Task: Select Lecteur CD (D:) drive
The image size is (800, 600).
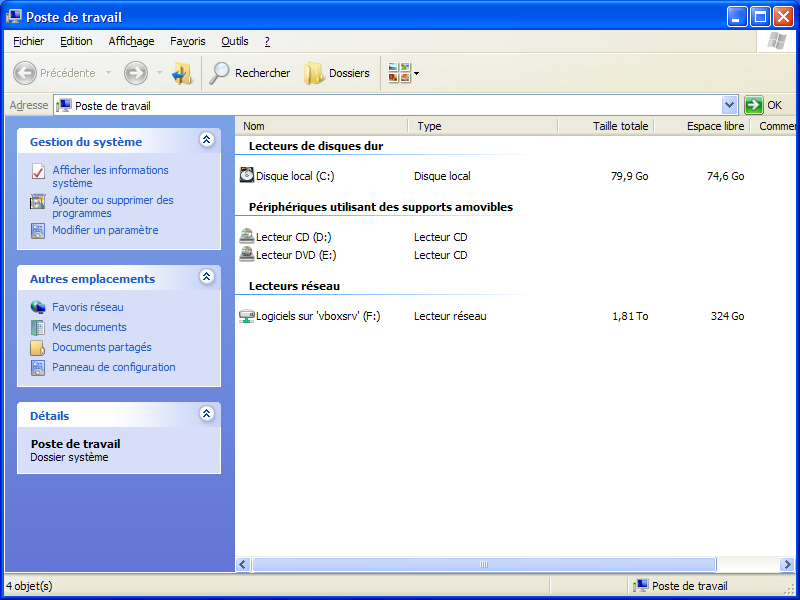Action: [x=293, y=237]
